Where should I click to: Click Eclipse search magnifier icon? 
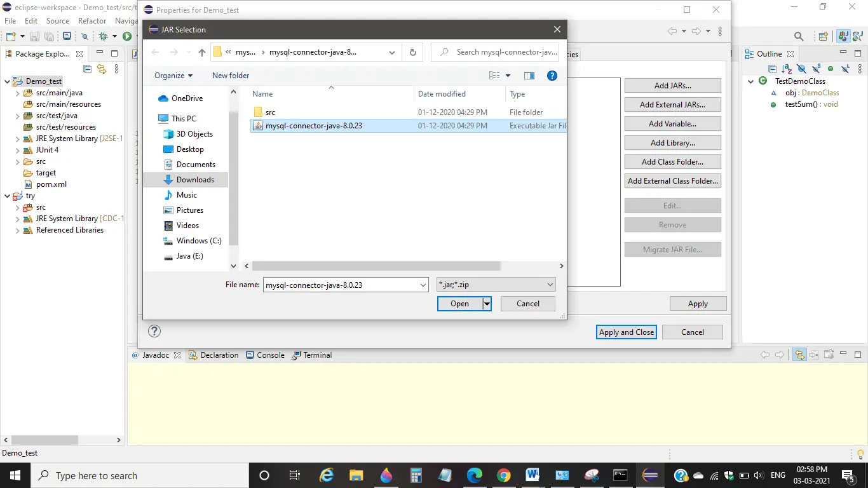pyautogui.click(x=799, y=37)
